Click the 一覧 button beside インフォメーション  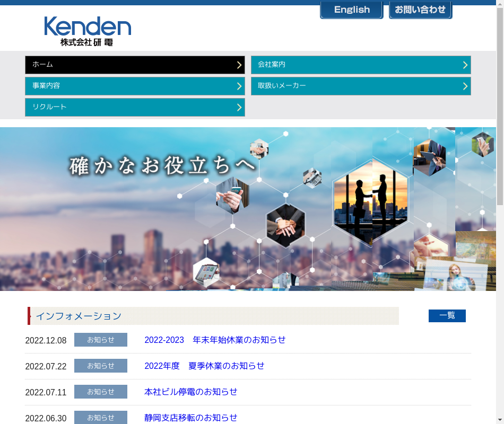[x=447, y=316]
